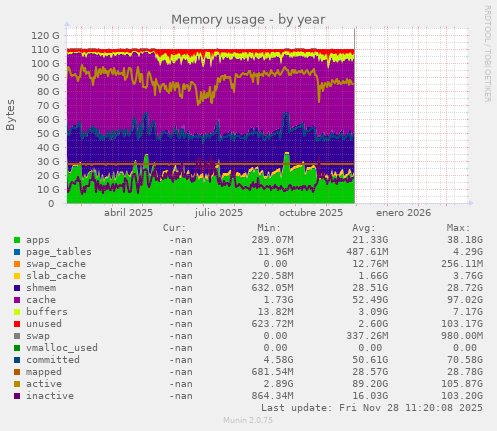Click the committed max value 70.58G
The image size is (497, 431).
click(x=465, y=360)
